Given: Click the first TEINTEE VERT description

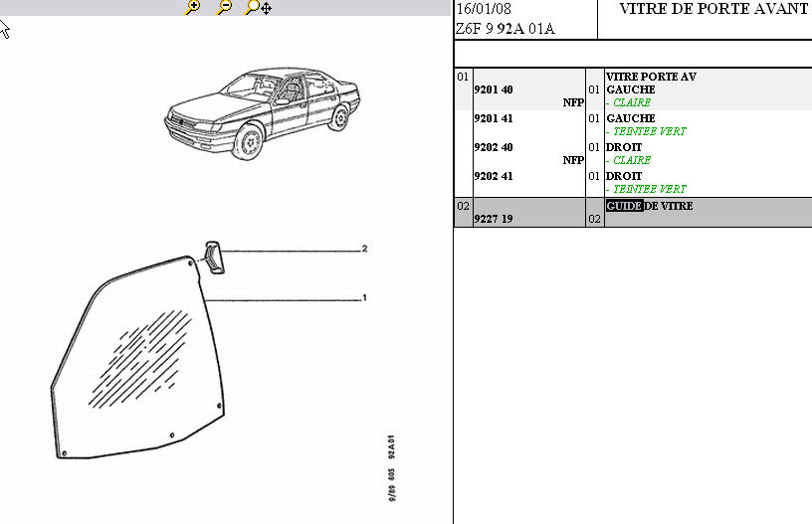Looking at the screenshot, I should [649, 131].
